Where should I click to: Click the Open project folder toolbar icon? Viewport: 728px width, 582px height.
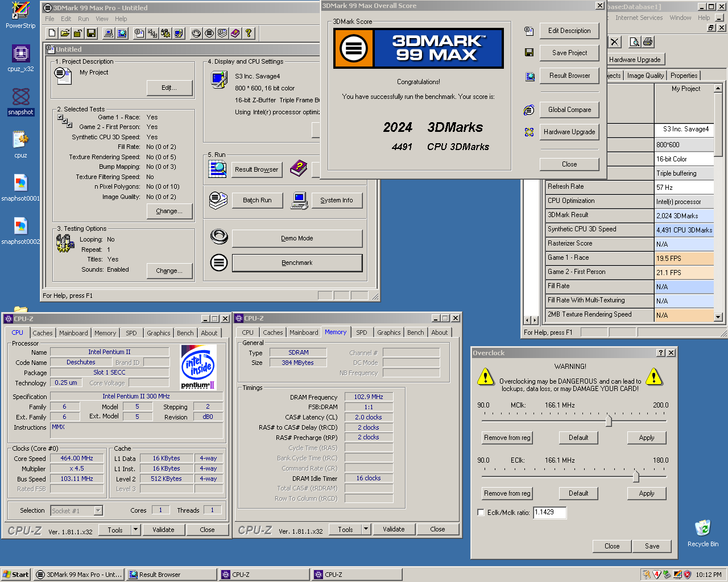pos(65,33)
